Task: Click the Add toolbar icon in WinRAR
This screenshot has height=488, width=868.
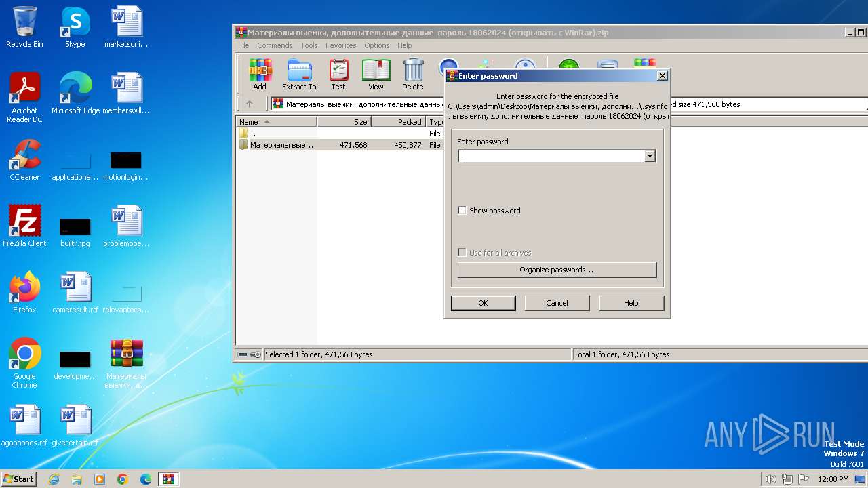Action: point(260,74)
